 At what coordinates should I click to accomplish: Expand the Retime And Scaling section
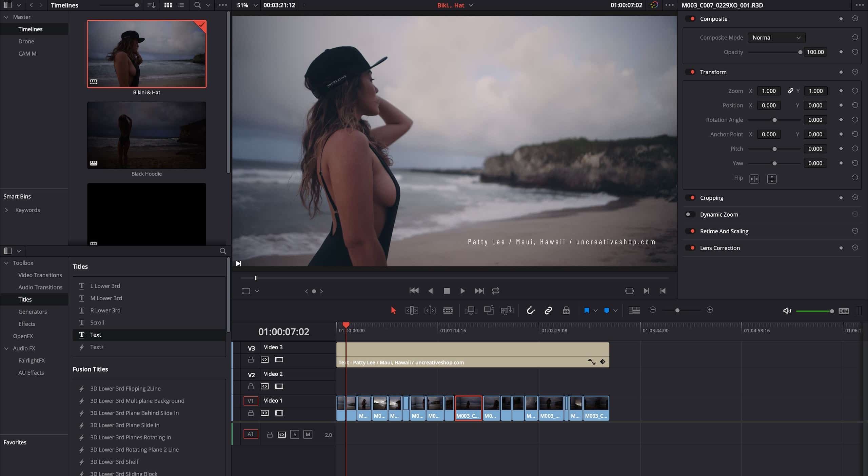[x=724, y=231]
